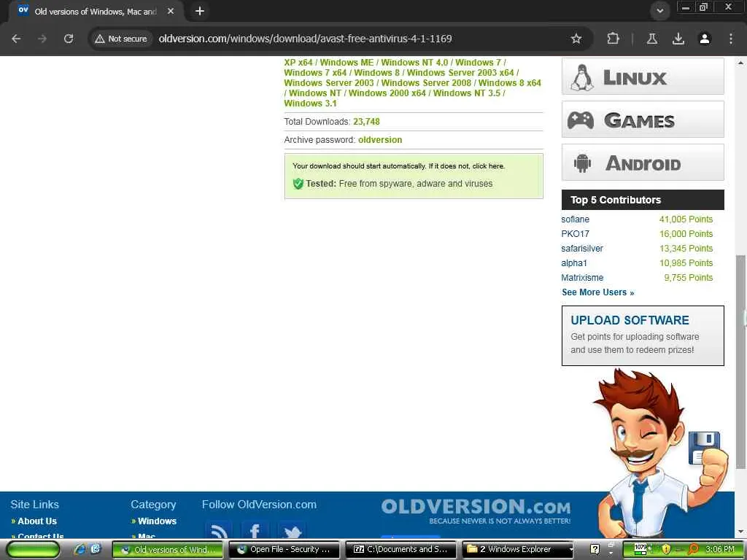
Task: Open the Android category button
Action: (x=643, y=163)
